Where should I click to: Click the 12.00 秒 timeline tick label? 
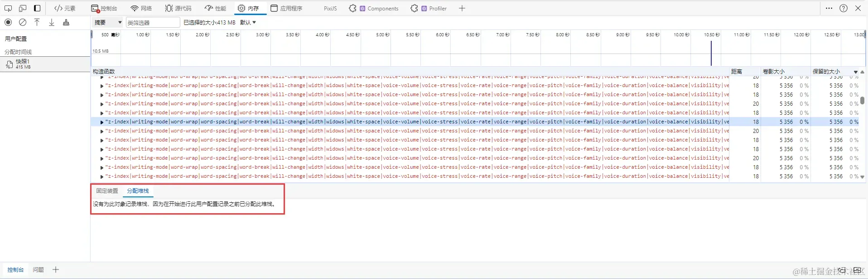801,34
